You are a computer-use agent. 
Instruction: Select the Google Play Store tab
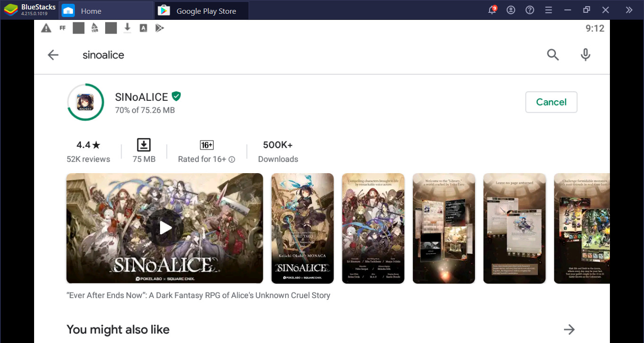(202, 10)
